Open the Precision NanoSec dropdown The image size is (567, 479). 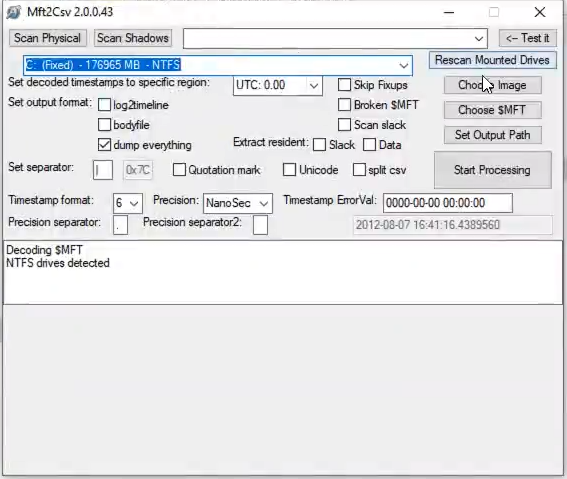[x=238, y=203]
